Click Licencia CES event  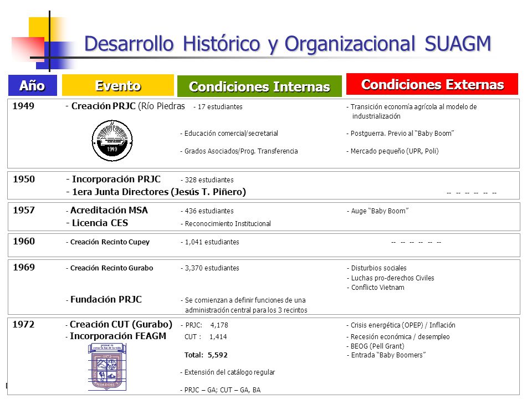[98, 223]
